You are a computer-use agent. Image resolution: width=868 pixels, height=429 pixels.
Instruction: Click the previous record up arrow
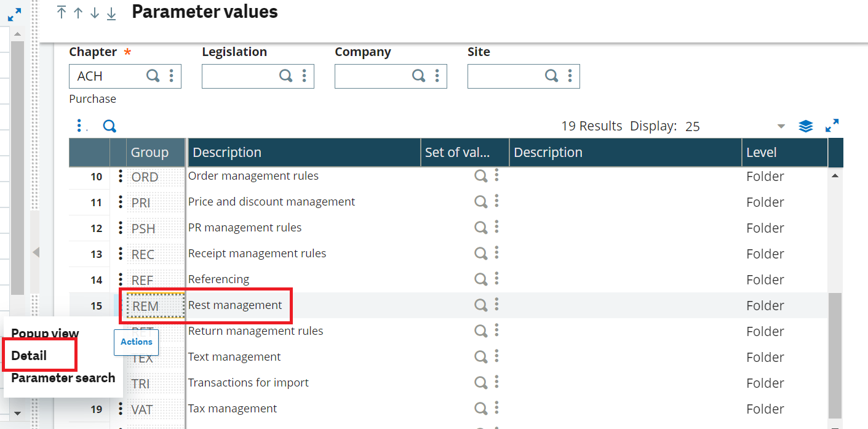point(77,12)
